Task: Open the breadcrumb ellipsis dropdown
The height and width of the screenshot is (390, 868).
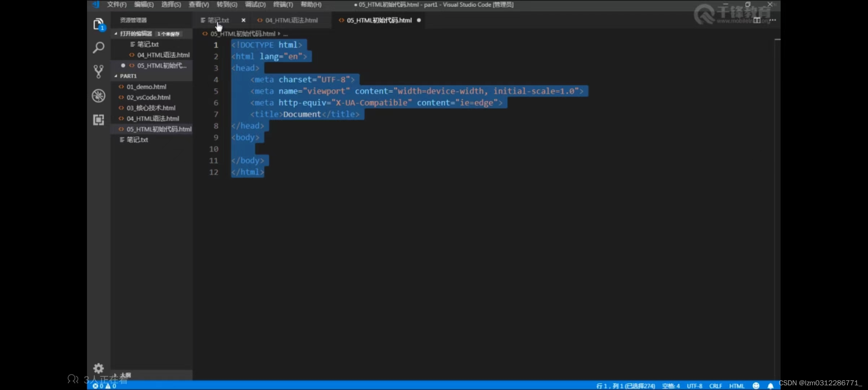Action: click(286, 34)
